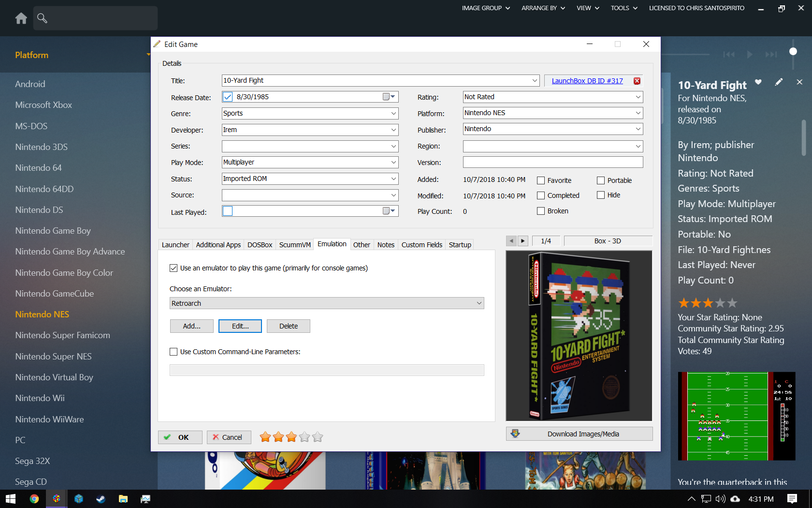Uncheck the Release Date checkbox
Viewport: 812px width, 508px height.
click(228, 97)
